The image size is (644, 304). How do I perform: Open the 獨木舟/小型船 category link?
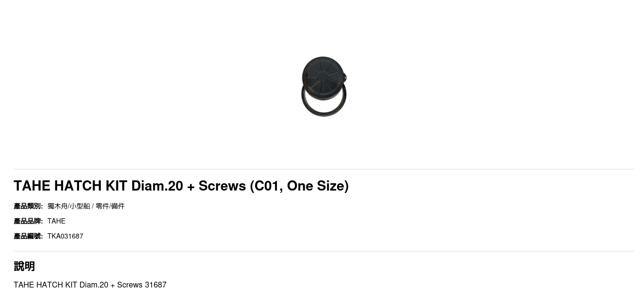coord(68,206)
